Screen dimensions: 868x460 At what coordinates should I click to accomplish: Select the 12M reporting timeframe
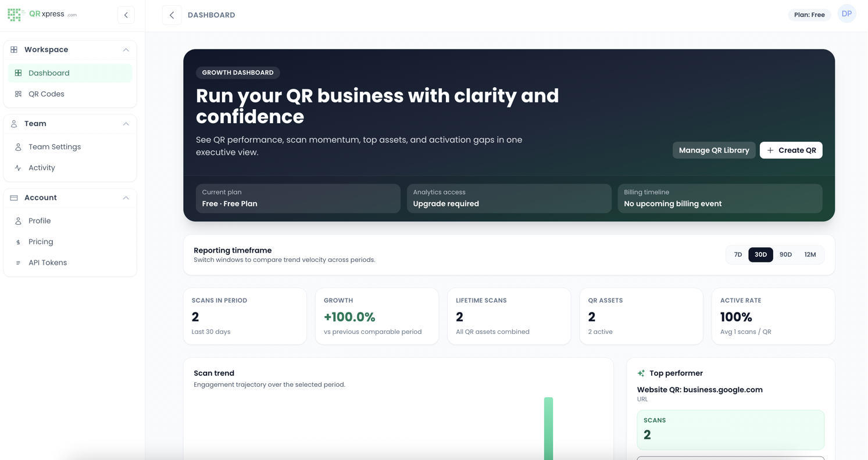tap(810, 255)
